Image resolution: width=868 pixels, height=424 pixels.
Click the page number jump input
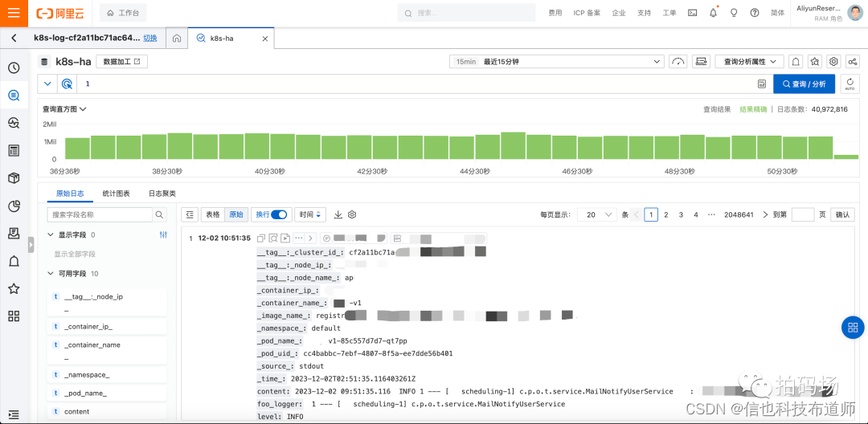tap(803, 214)
